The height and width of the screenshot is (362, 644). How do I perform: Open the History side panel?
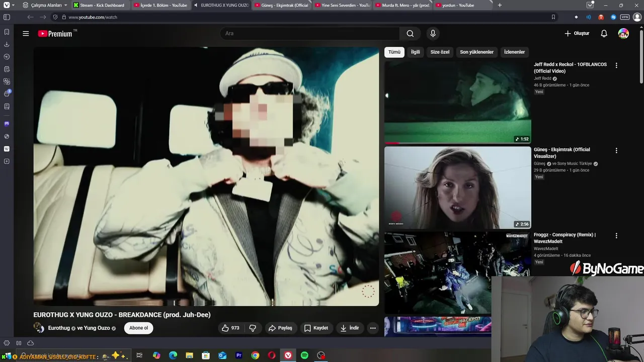pyautogui.click(x=7, y=57)
